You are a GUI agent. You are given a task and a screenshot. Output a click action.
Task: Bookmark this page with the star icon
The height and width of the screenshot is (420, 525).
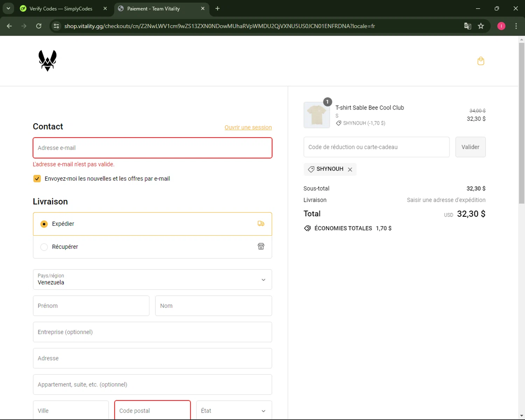(x=481, y=26)
